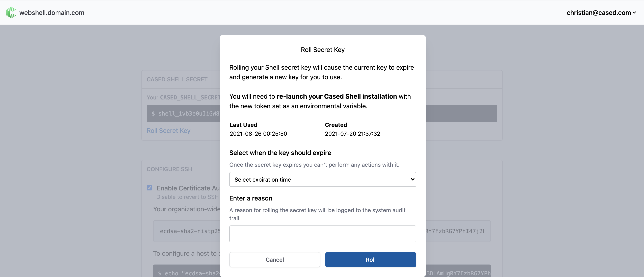The width and height of the screenshot is (644, 277).
Task: Click the Roll Secret Key link
Action: [x=168, y=131]
